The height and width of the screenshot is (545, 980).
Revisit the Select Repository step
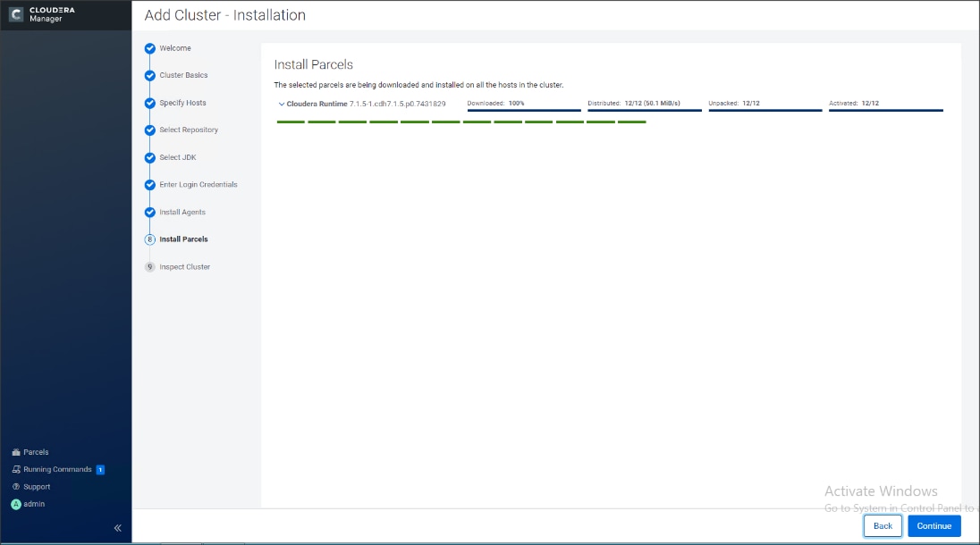[x=149, y=130]
